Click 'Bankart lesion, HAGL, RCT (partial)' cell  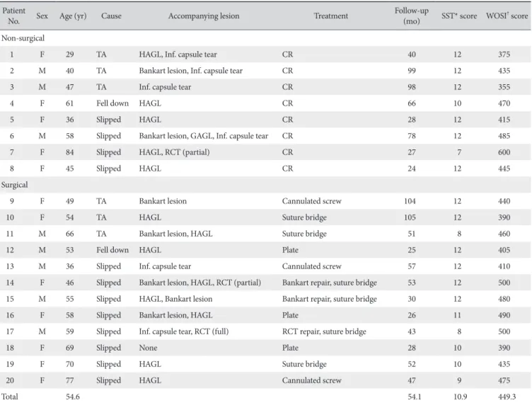click(x=199, y=283)
